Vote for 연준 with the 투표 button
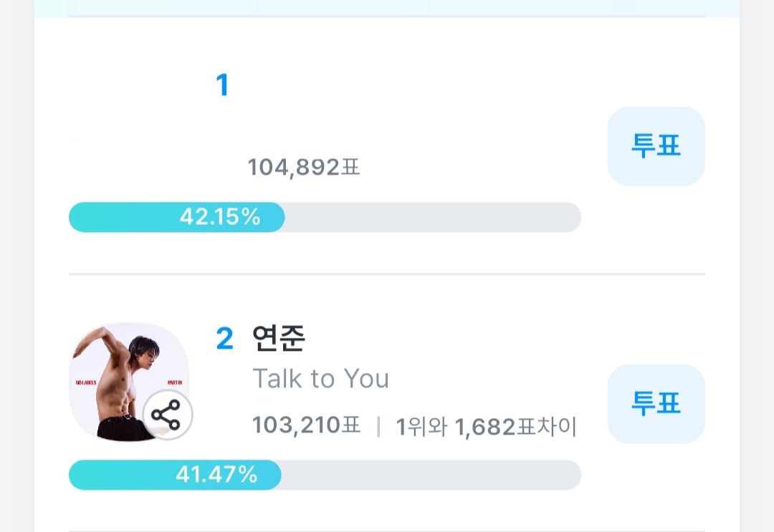 656,404
